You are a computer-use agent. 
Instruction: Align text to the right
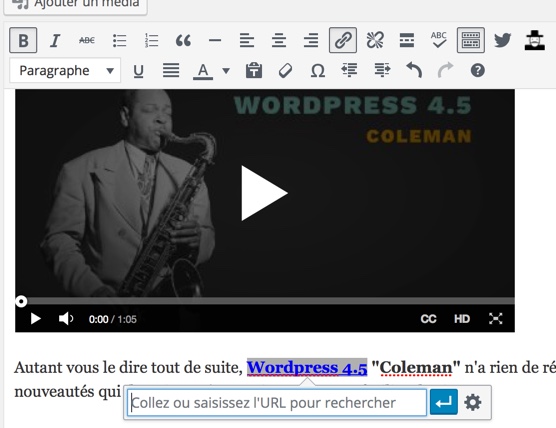point(311,40)
